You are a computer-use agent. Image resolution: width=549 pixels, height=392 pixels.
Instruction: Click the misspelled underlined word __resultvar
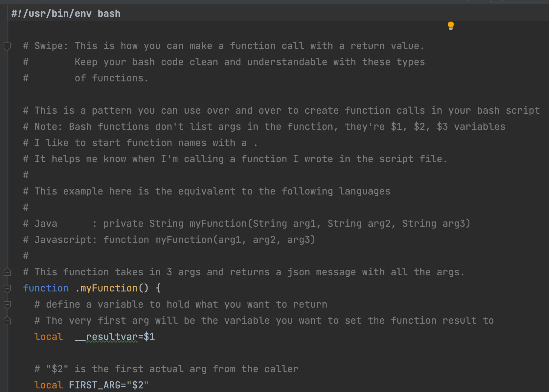[x=106, y=336]
